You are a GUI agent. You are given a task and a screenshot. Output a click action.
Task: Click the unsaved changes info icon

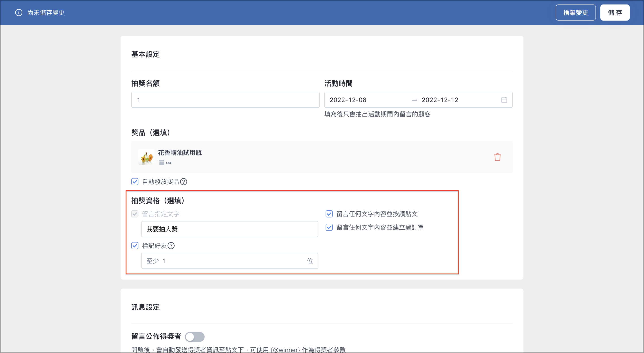(19, 13)
